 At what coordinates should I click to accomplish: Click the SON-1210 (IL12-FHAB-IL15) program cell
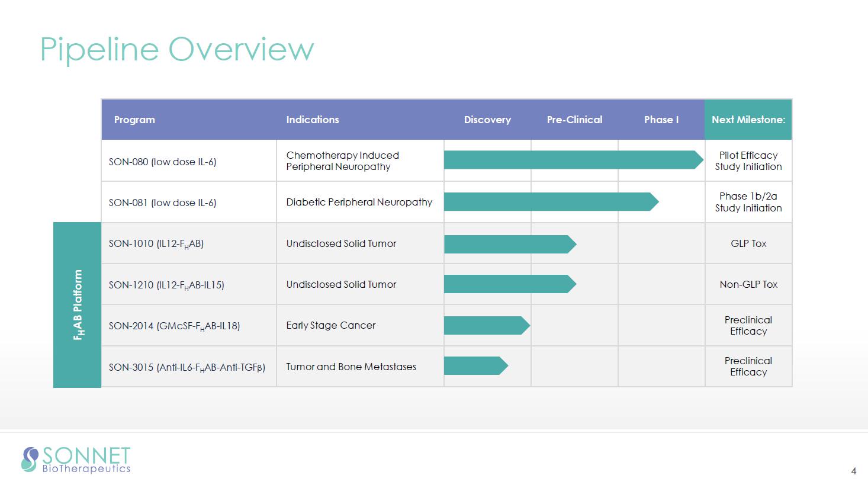pos(166,285)
